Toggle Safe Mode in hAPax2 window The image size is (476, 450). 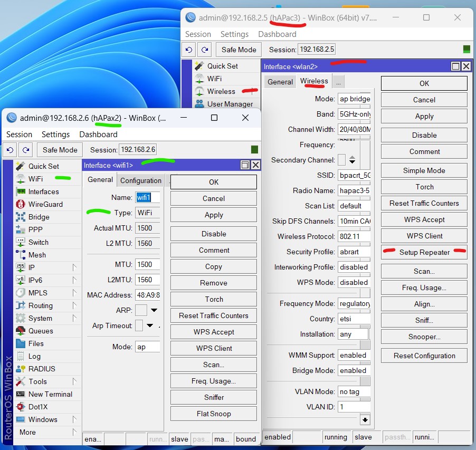tap(60, 150)
